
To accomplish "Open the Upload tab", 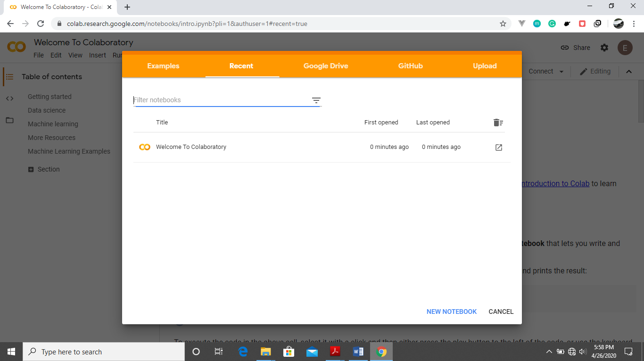I will click(485, 66).
